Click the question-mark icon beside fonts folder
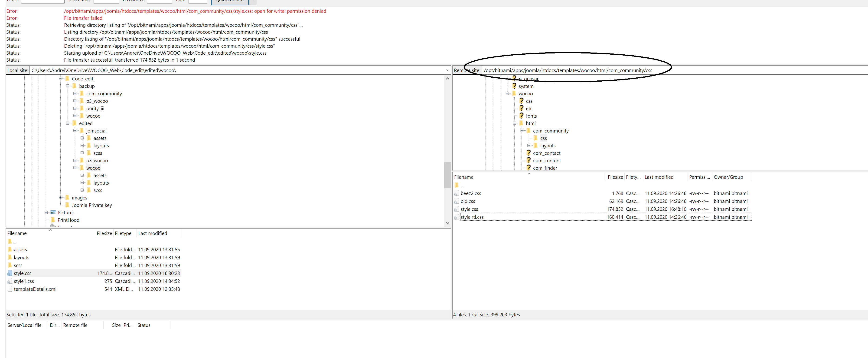The image size is (868, 358). [x=521, y=116]
